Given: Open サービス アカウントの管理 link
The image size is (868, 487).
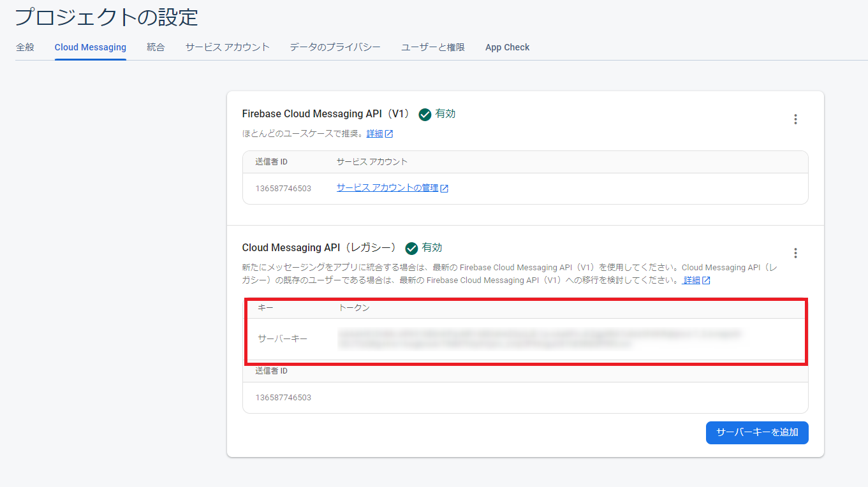Looking at the screenshot, I should (x=392, y=188).
